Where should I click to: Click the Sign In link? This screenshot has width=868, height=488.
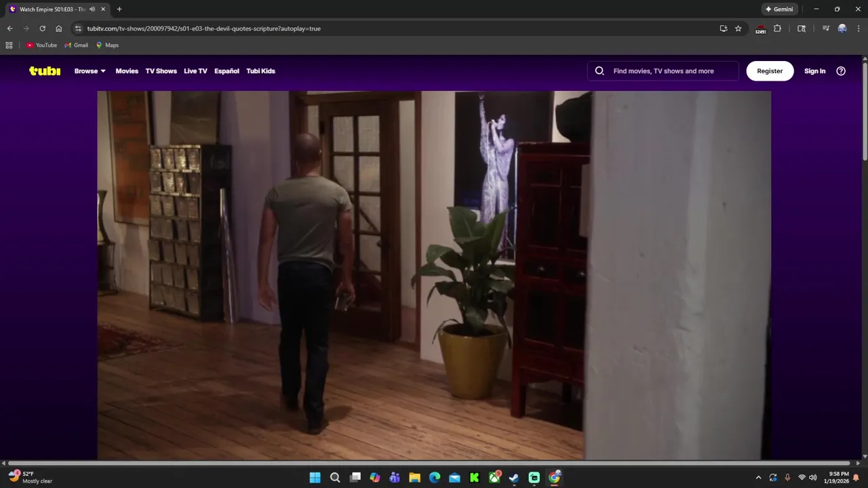coord(814,70)
